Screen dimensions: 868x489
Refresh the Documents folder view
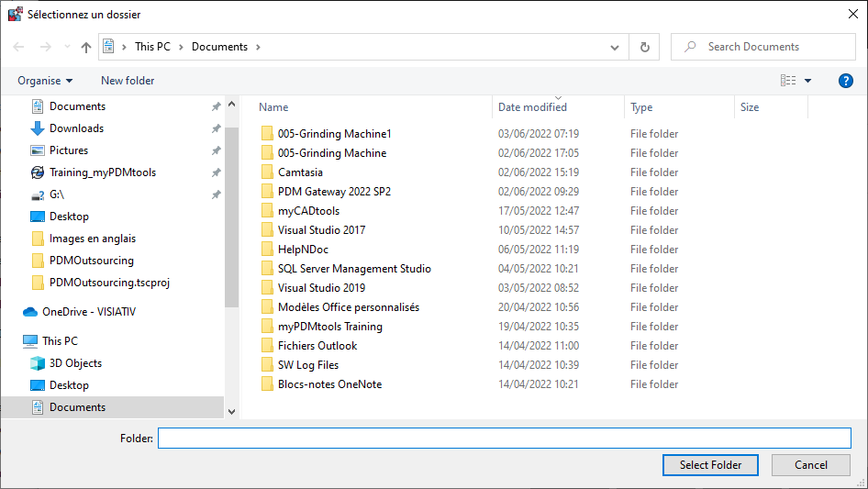pyautogui.click(x=645, y=47)
